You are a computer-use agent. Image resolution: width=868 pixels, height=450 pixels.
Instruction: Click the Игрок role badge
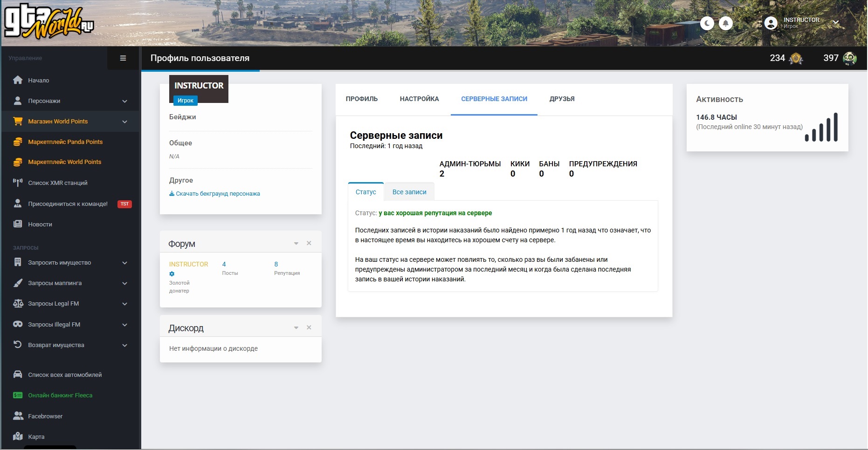point(186,101)
